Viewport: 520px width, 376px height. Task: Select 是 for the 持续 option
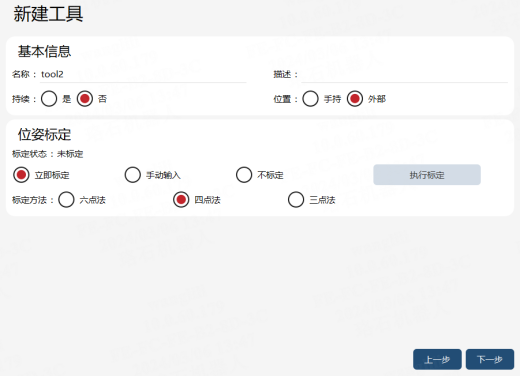(49, 99)
